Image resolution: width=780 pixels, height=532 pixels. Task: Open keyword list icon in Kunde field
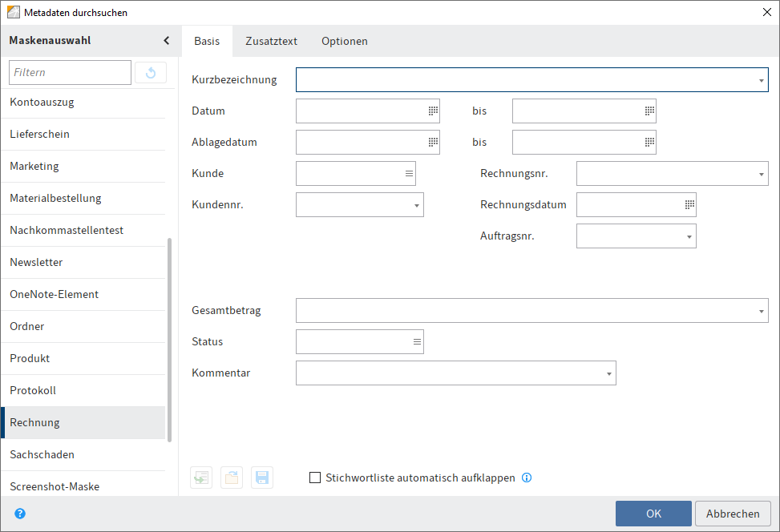tap(409, 174)
